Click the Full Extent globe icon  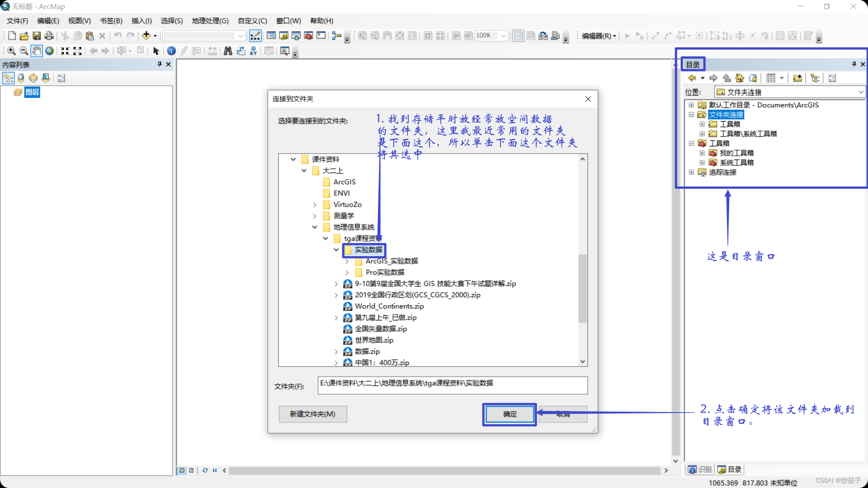pos(49,51)
